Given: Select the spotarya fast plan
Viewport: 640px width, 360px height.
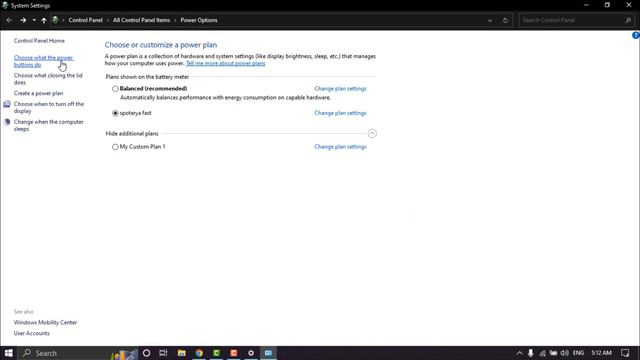Looking at the screenshot, I should [115, 113].
